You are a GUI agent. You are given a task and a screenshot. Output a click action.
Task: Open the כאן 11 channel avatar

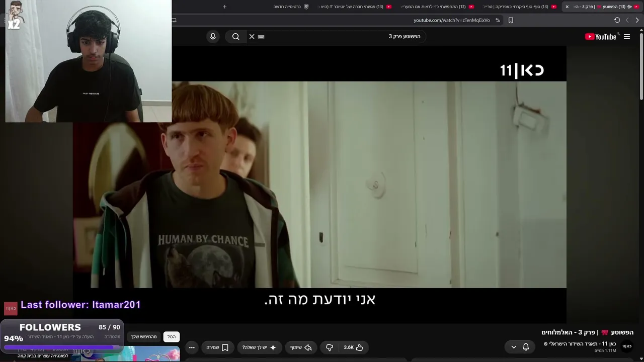coord(627,346)
